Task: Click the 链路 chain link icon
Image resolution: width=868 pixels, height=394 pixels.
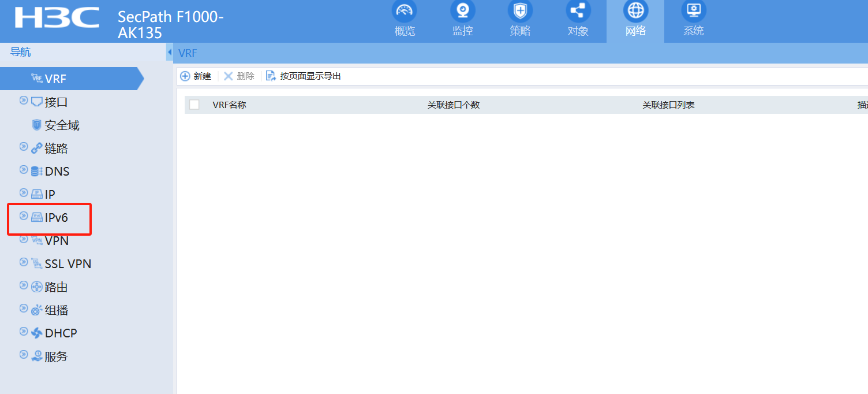Action: pyautogui.click(x=36, y=148)
